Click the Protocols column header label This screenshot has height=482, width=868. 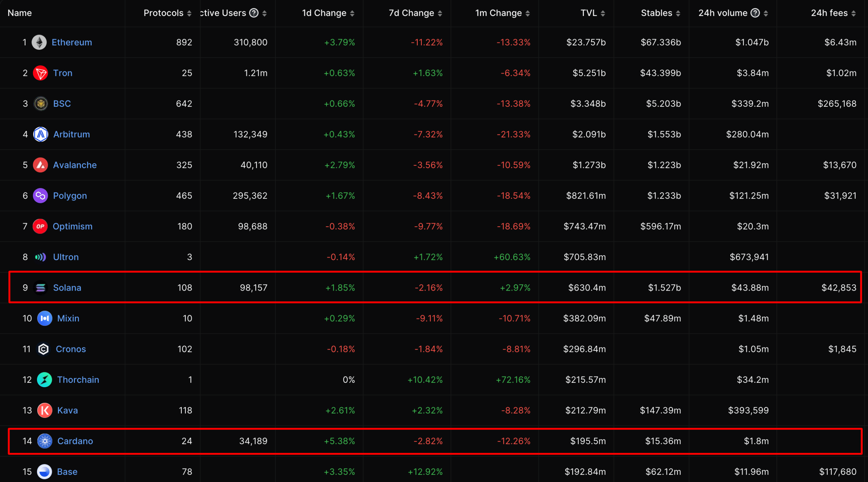tap(163, 13)
